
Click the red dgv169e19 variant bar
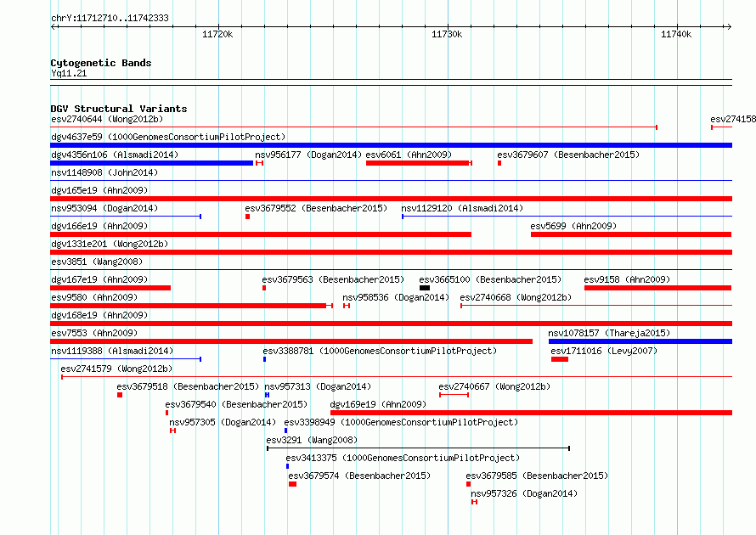531,413
